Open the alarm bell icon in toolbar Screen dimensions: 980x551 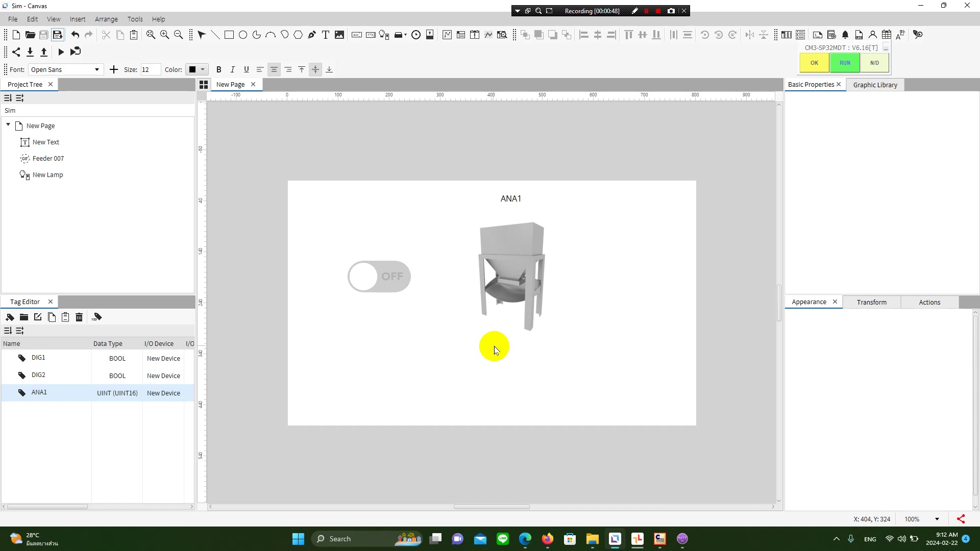point(845,35)
